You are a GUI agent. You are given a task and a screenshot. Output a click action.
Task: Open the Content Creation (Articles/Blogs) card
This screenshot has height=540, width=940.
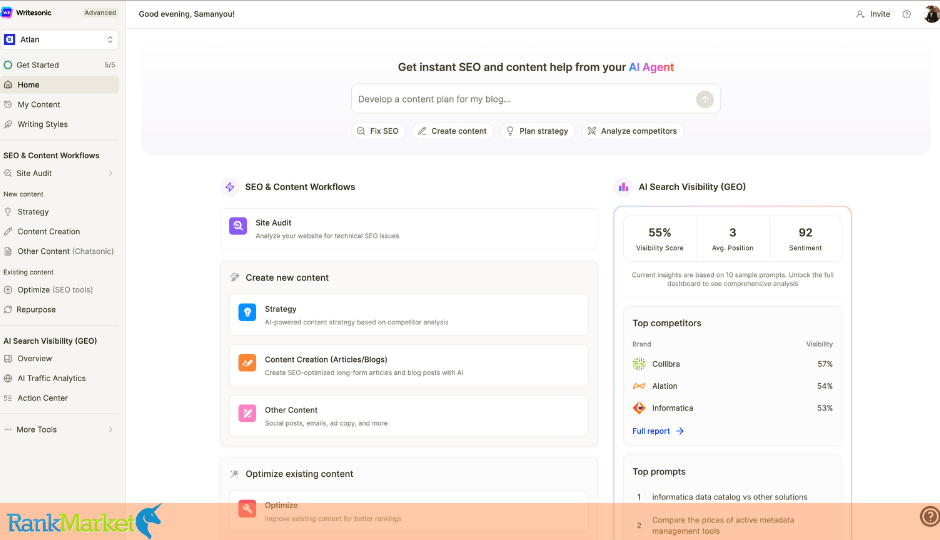pyautogui.click(x=409, y=365)
